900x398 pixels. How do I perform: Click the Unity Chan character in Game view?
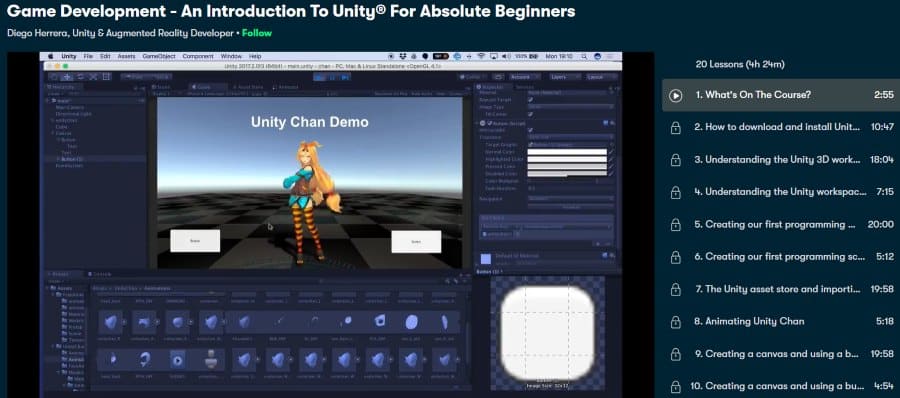coord(310,201)
